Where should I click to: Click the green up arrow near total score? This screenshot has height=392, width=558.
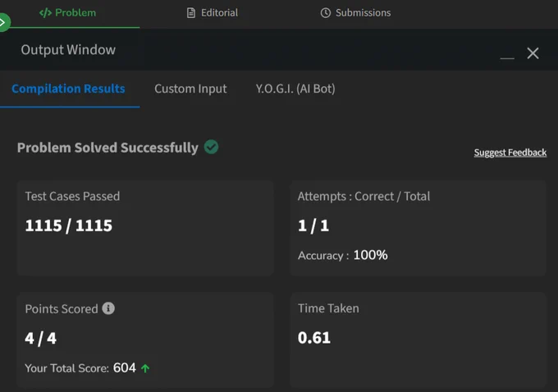145,368
